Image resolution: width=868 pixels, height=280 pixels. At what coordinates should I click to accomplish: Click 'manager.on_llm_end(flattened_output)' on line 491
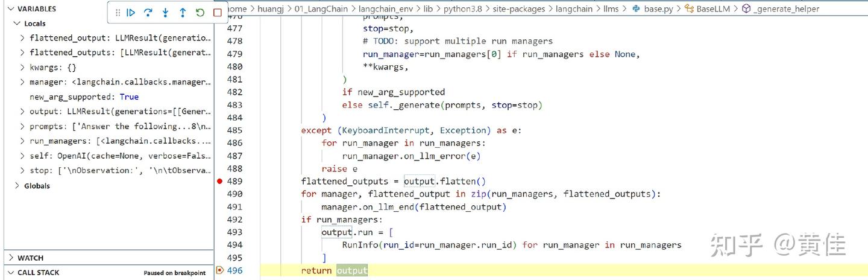pyautogui.click(x=414, y=207)
